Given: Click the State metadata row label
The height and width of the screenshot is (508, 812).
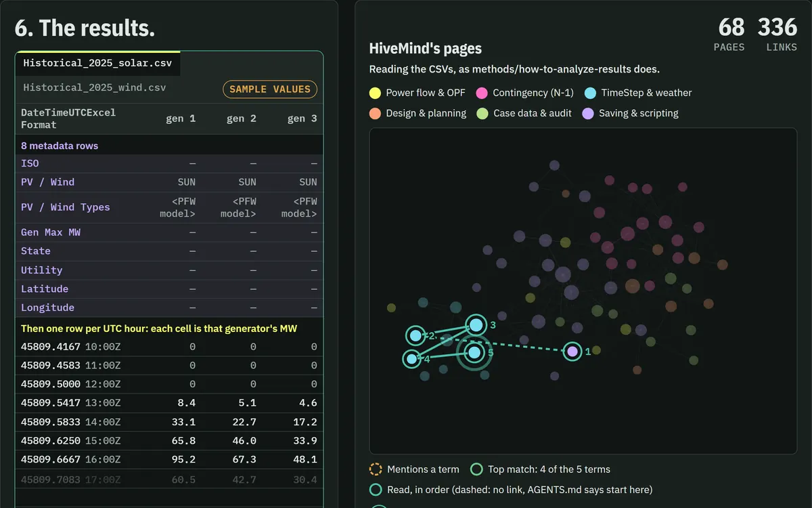Looking at the screenshot, I should pos(36,251).
